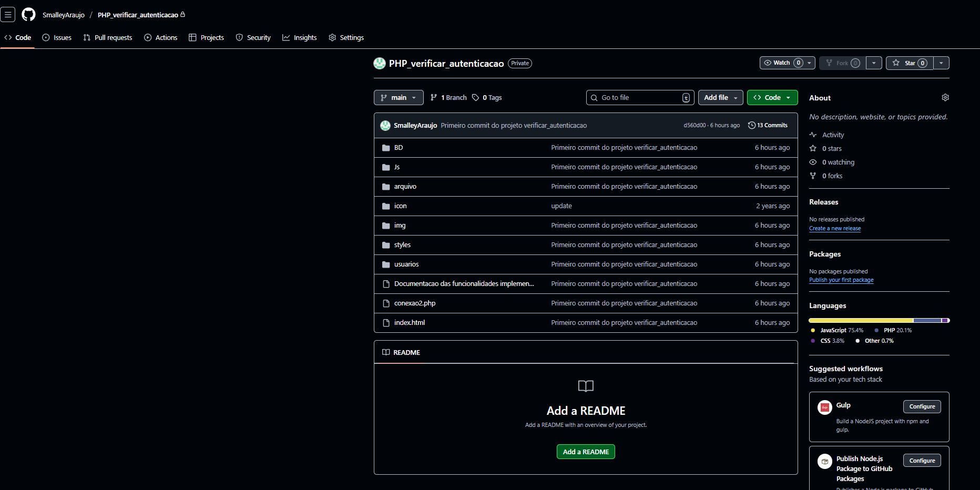
Task: Open Publish your first package link
Action: point(841,280)
